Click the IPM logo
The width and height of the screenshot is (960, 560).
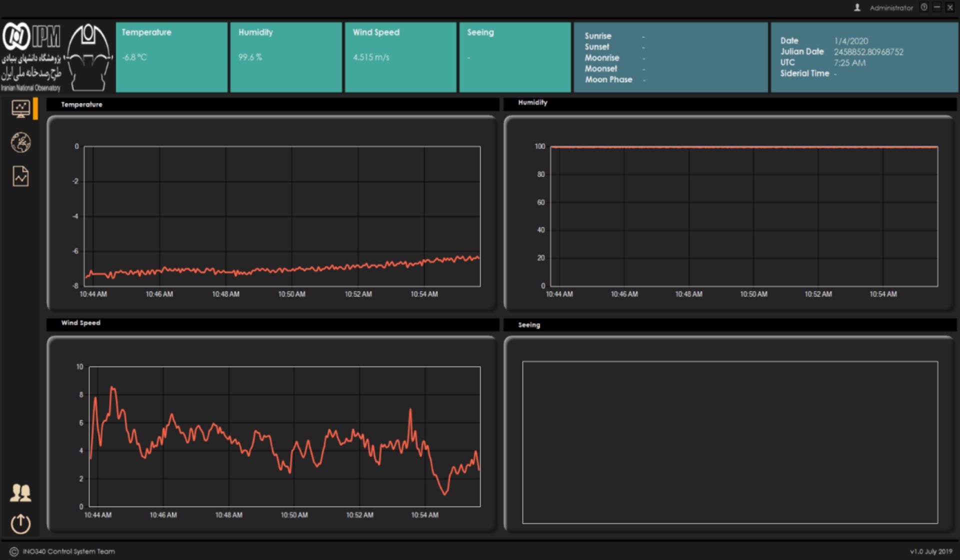pyautogui.click(x=31, y=36)
